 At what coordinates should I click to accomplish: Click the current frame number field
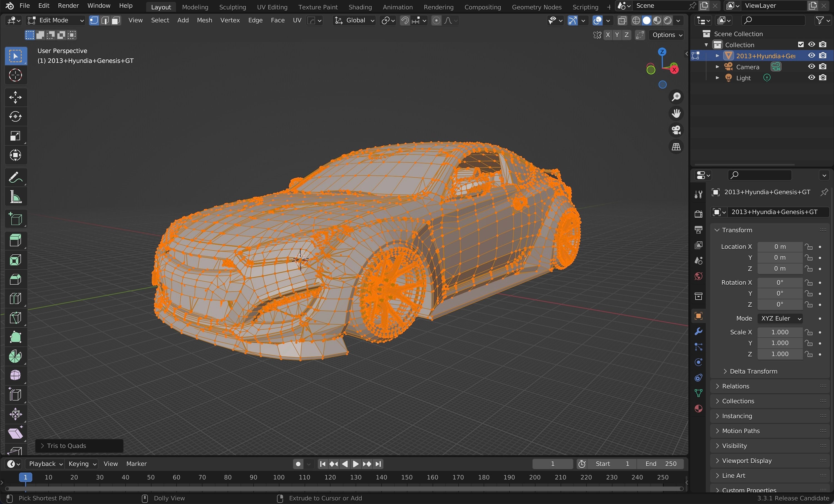pos(552,464)
